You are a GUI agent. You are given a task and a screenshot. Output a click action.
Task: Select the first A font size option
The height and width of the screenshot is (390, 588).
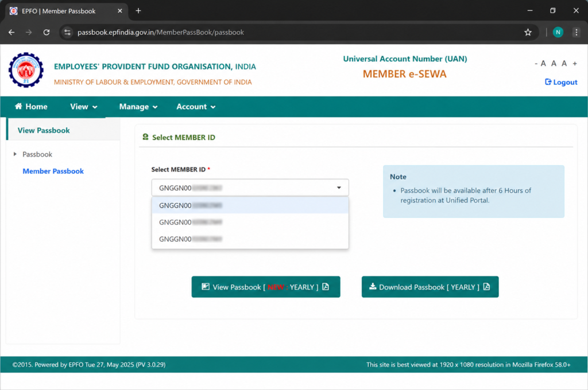[543, 64]
